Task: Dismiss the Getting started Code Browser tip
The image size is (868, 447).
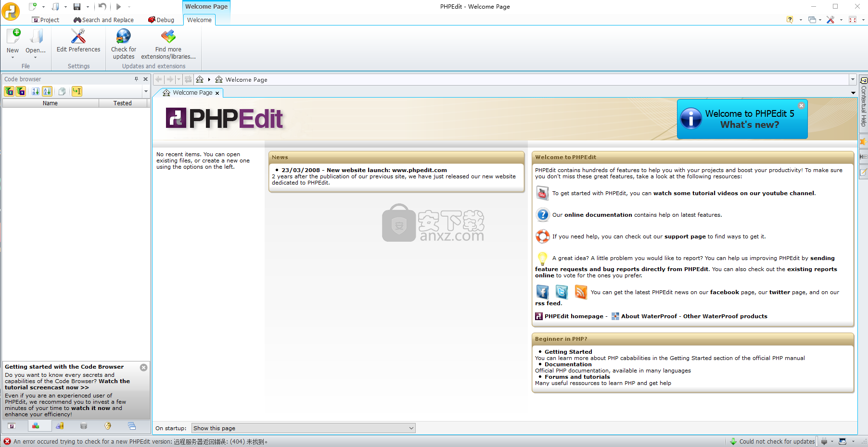Action: (143, 367)
